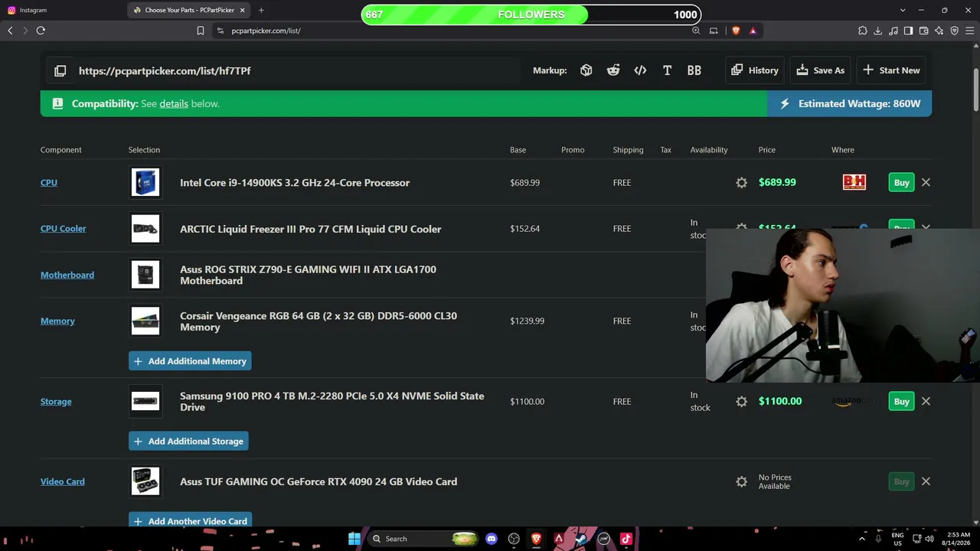Bookmark this page using the bookmark icon
Viewport: 980px width, 551px height.
click(x=201, y=31)
